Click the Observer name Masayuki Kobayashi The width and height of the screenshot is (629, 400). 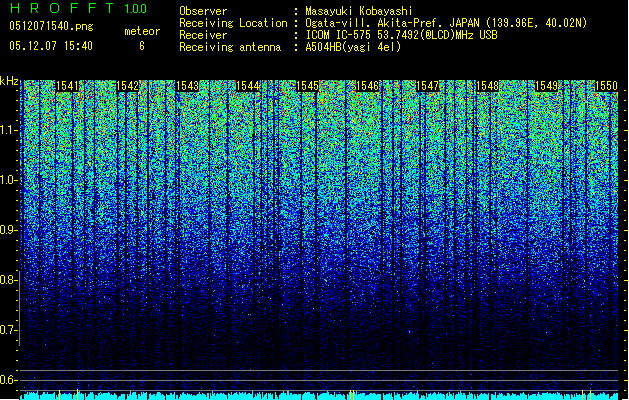[359, 11]
